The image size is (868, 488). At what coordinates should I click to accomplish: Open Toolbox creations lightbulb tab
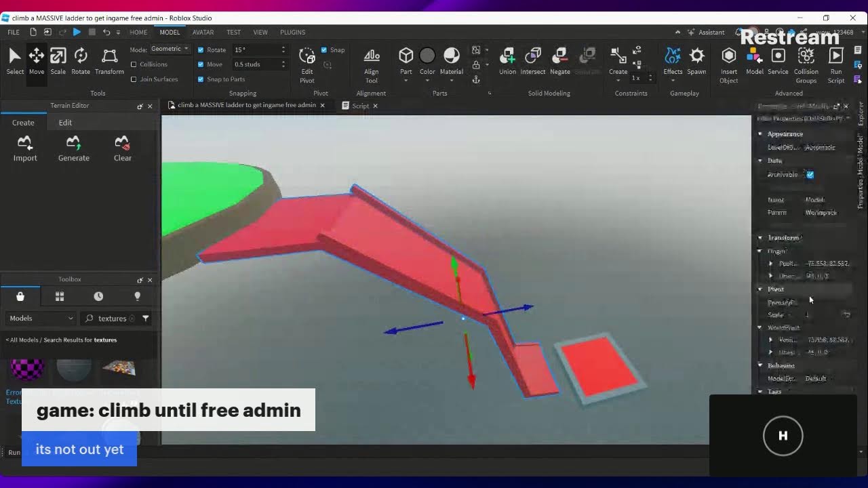[138, 296]
